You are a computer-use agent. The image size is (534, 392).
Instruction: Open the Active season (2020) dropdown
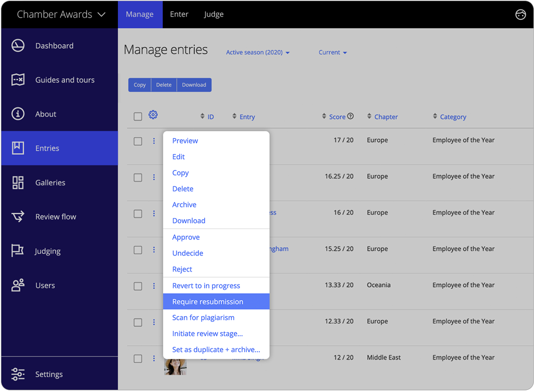(x=257, y=52)
